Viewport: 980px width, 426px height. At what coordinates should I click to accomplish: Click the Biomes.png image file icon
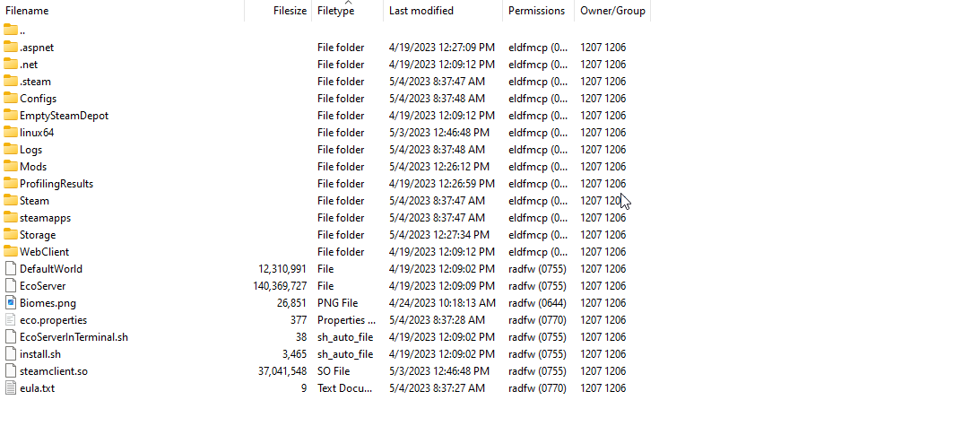pyautogui.click(x=11, y=303)
